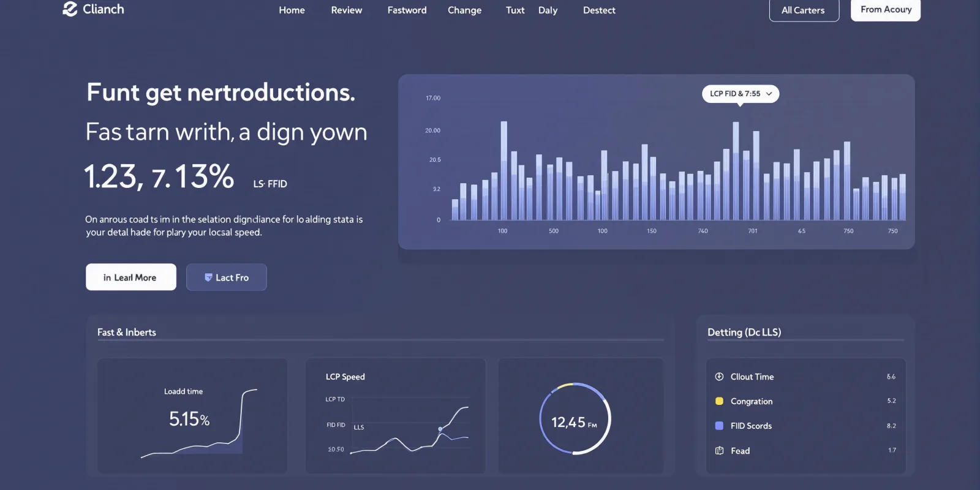Click the blue FIID Scords swatch
980x490 pixels.
(x=719, y=426)
